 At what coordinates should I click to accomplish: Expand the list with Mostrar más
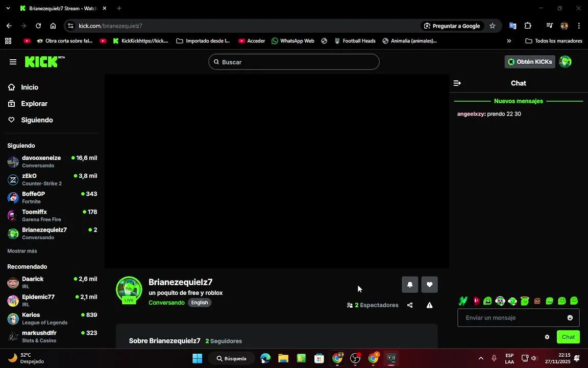(22, 251)
